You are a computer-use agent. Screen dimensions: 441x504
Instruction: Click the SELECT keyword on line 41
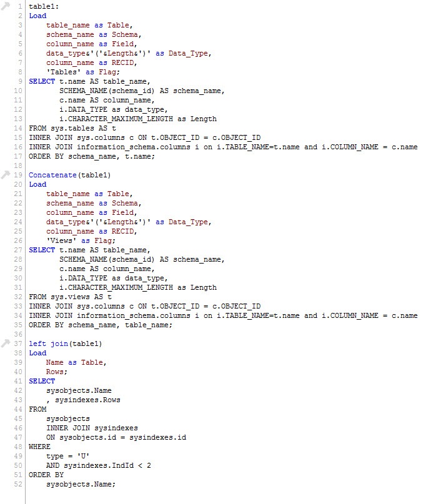pyautogui.click(x=42, y=381)
